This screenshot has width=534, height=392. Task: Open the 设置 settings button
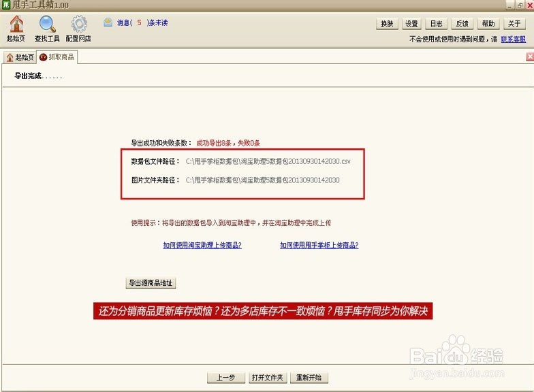[411, 24]
